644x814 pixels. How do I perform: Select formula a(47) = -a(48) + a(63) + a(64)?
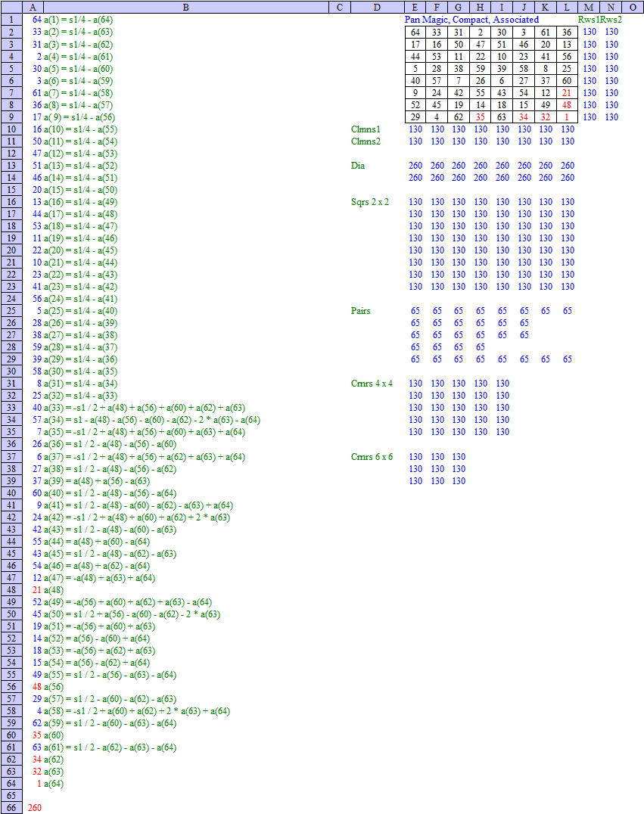click(100, 578)
